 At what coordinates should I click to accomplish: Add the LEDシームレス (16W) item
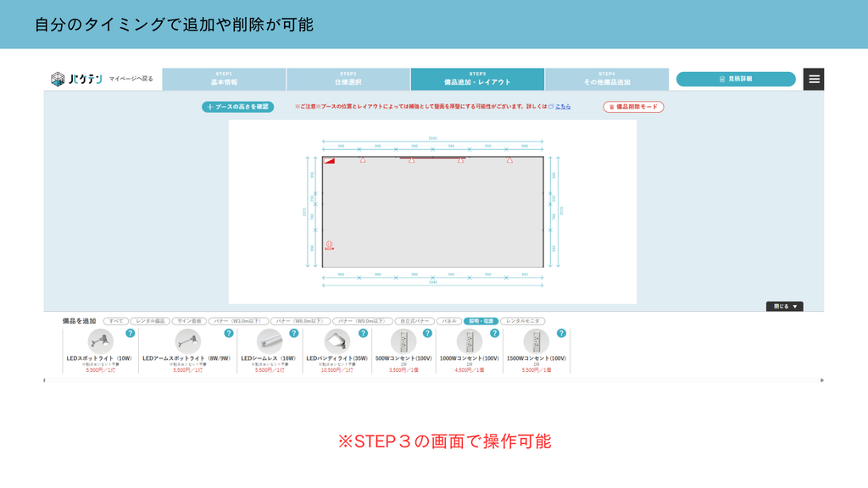coord(270,351)
